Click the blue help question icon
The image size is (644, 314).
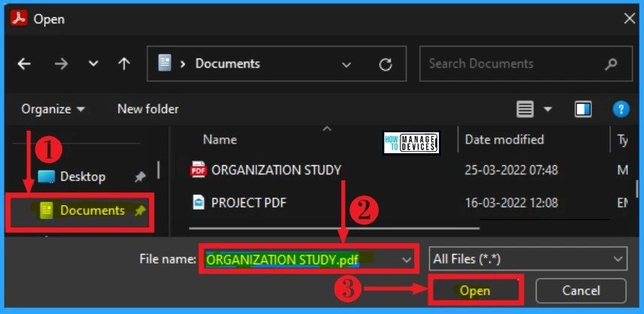(621, 110)
